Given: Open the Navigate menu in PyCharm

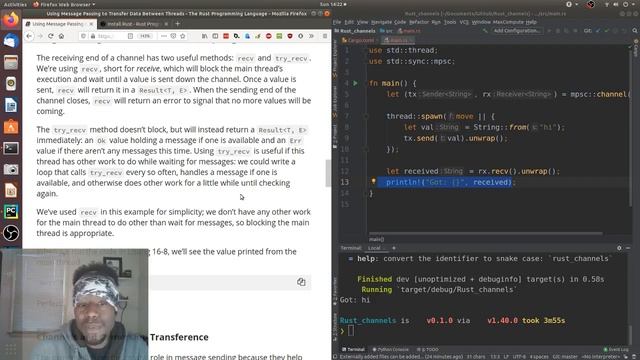Looking at the screenshot, I should pos(381,22).
